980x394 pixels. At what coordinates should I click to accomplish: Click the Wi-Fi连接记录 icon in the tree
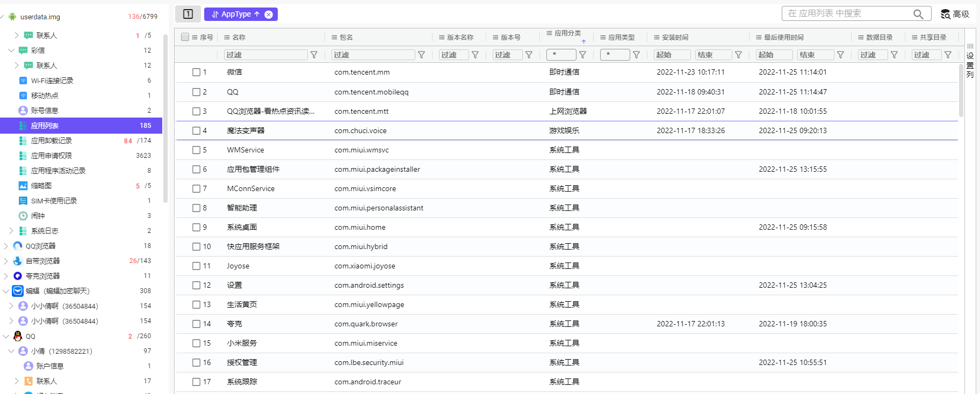pyautogui.click(x=23, y=81)
